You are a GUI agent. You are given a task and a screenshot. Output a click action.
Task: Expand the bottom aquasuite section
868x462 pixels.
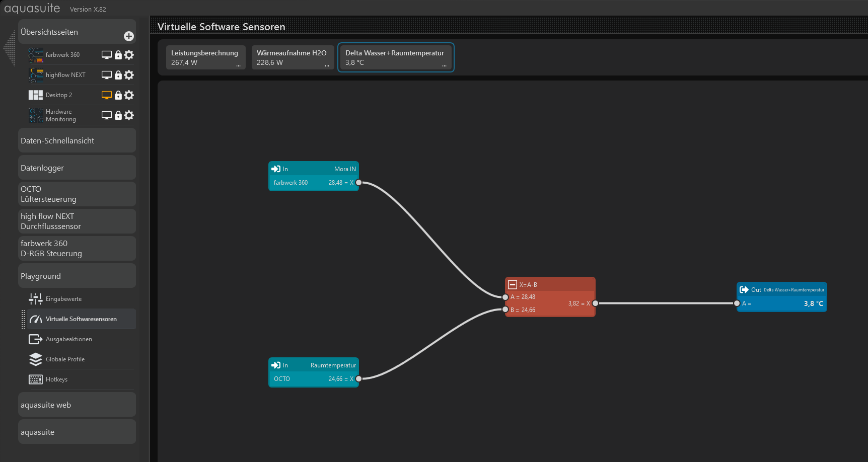77,432
